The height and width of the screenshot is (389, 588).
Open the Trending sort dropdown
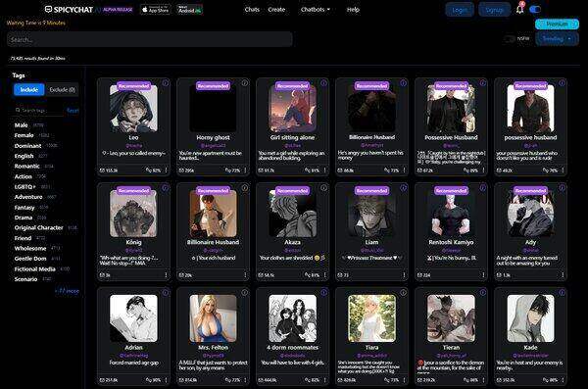[557, 38]
